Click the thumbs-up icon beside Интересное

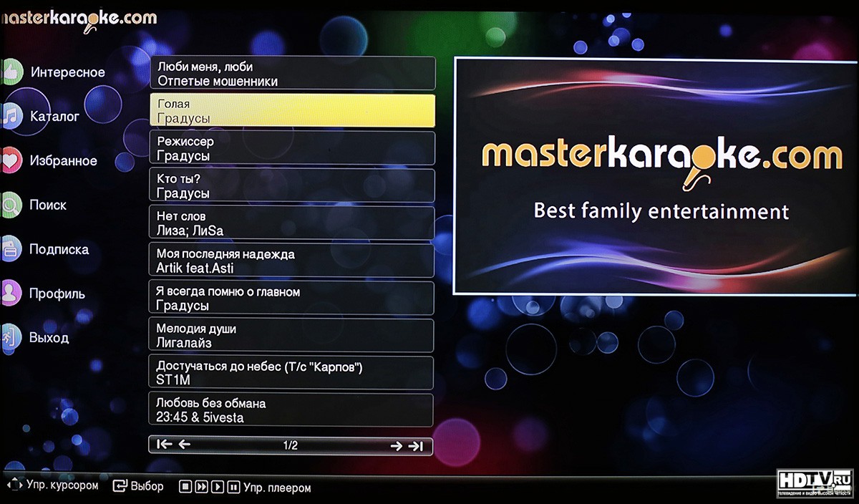click(11, 71)
